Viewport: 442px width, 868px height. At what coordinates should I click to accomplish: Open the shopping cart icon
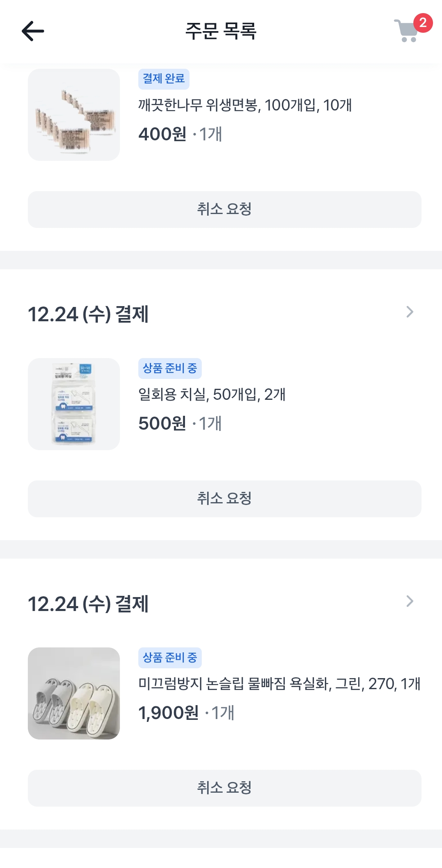click(406, 31)
